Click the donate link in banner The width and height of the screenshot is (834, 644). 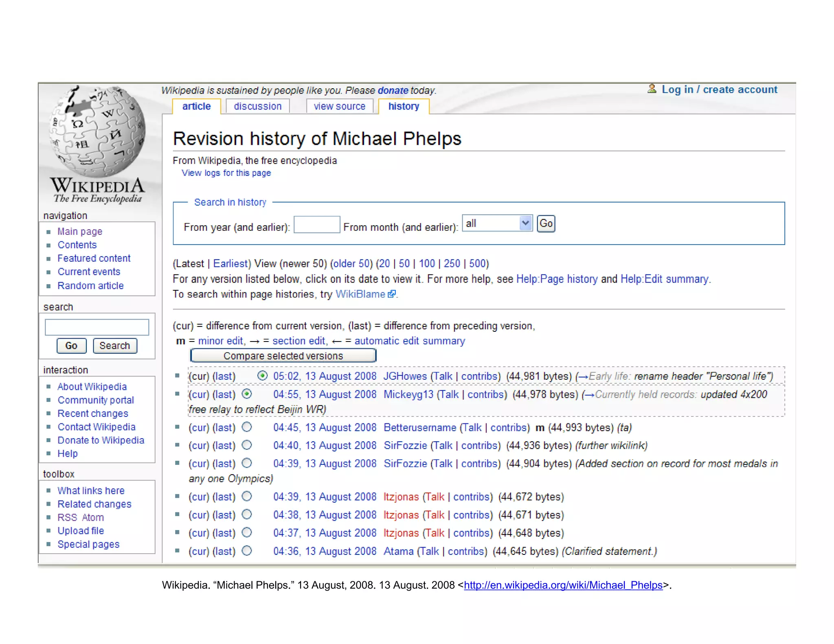coord(393,90)
